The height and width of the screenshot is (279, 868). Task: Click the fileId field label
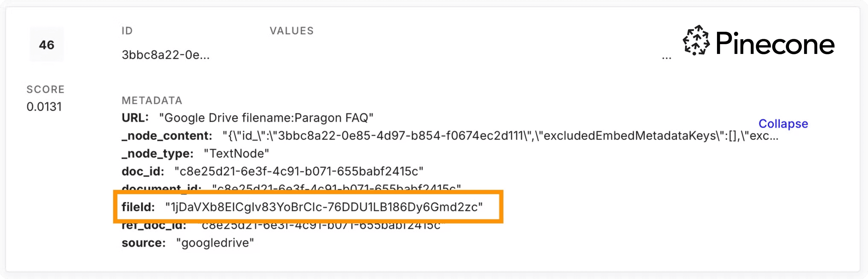(138, 207)
